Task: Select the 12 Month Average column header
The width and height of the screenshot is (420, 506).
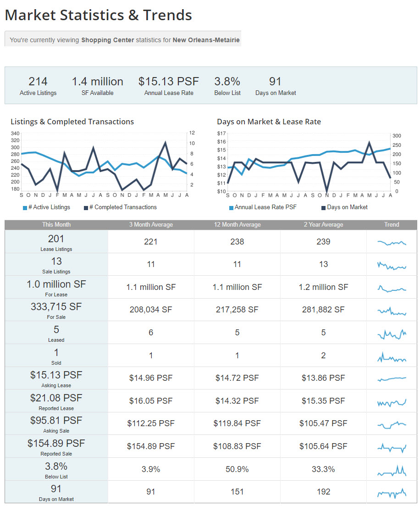Action: (x=238, y=225)
